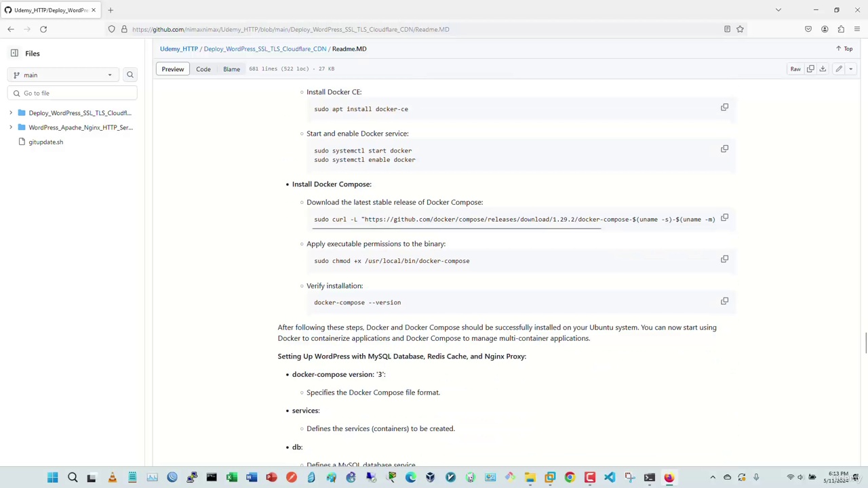The image size is (868, 488).
Task: Bookmark this page with the star
Action: click(740, 29)
